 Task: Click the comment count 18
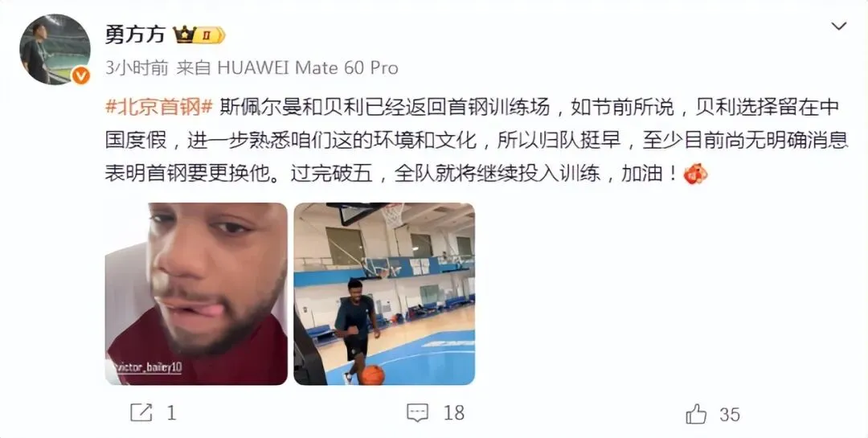click(453, 413)
